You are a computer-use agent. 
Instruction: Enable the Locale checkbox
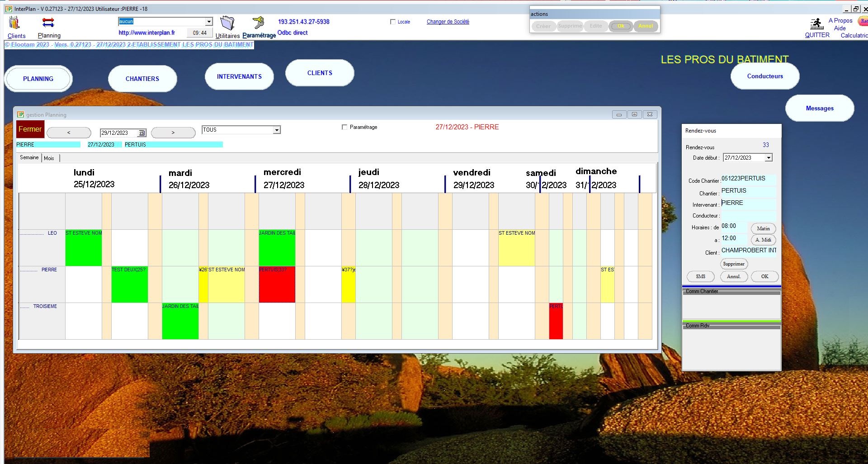tap(393, 22)
